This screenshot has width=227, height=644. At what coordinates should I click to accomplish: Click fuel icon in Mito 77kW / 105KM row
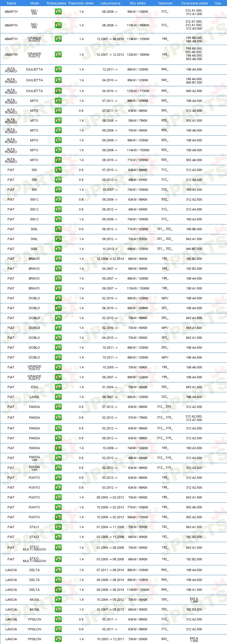pyautogui.click(x=58, y=160)
